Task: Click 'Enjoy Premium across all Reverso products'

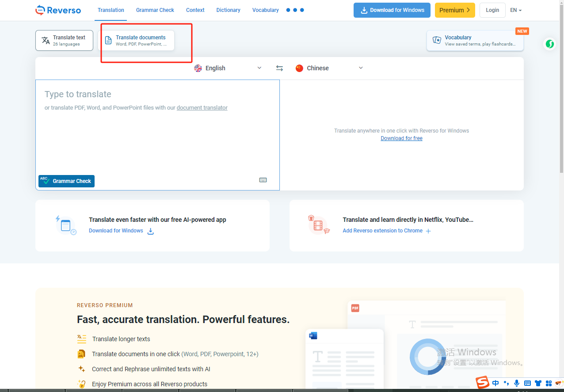Action: tap(149, 384)
